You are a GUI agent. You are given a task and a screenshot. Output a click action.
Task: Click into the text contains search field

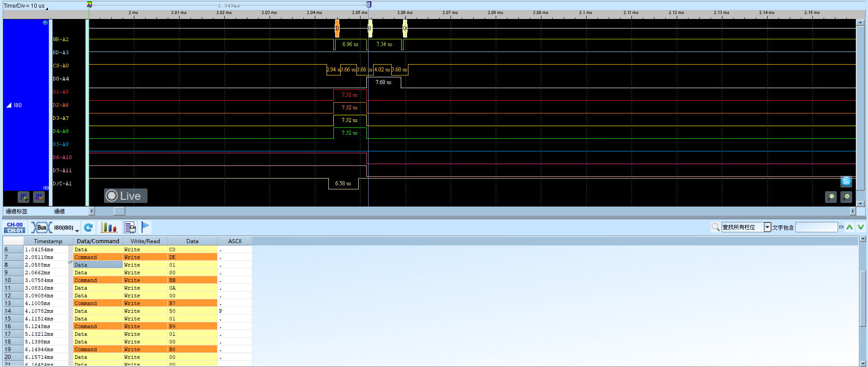[816, 227]
